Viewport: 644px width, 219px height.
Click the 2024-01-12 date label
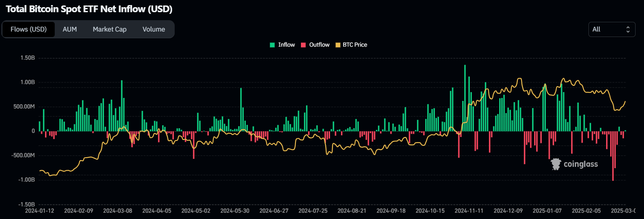39,210
